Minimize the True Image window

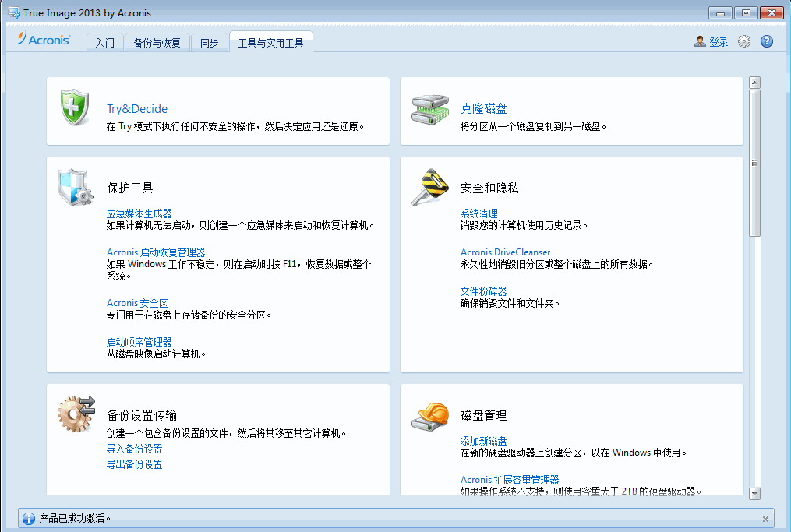tap(720, 12)
